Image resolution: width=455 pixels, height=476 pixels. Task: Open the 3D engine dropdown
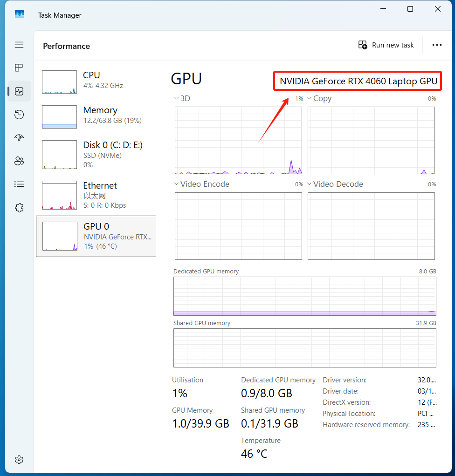click(x=182, y=98)
